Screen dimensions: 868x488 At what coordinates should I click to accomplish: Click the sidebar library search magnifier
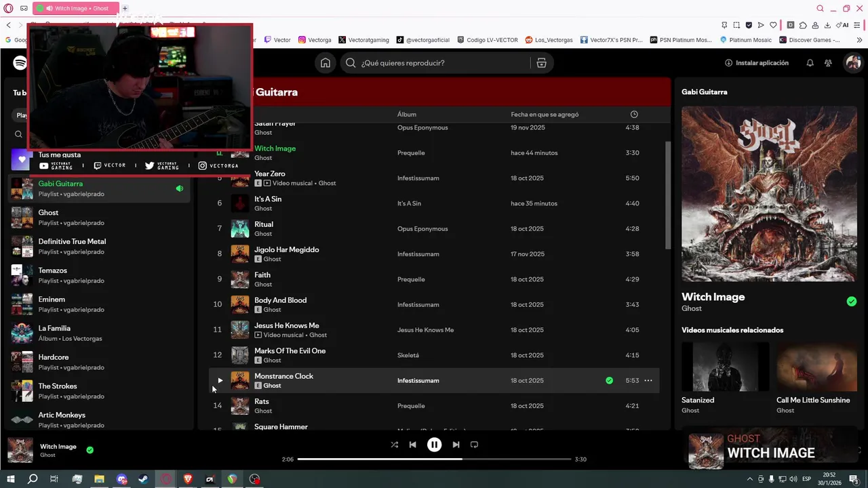point(18,134)
